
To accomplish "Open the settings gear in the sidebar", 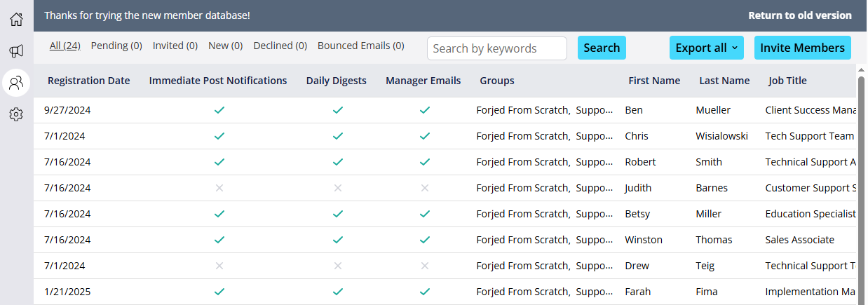I will pos(16,114).
